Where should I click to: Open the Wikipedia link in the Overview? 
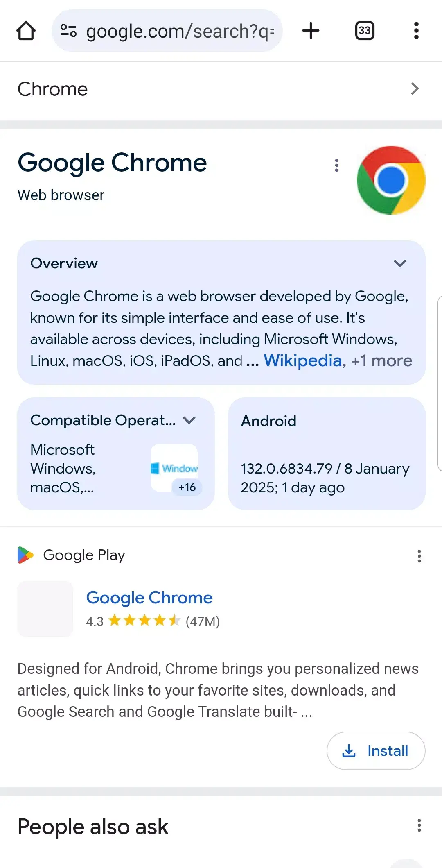tap(303, 360)
